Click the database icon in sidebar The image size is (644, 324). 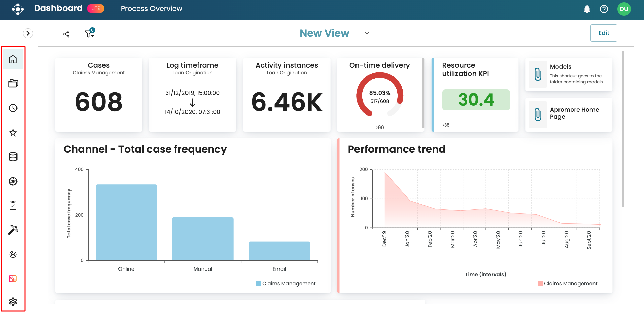pos(13,157)
